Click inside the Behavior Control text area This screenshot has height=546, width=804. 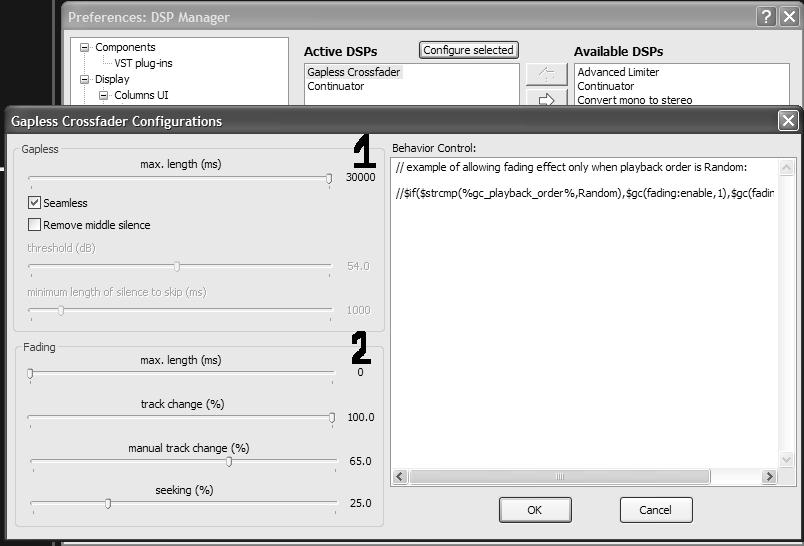point(584,314)
